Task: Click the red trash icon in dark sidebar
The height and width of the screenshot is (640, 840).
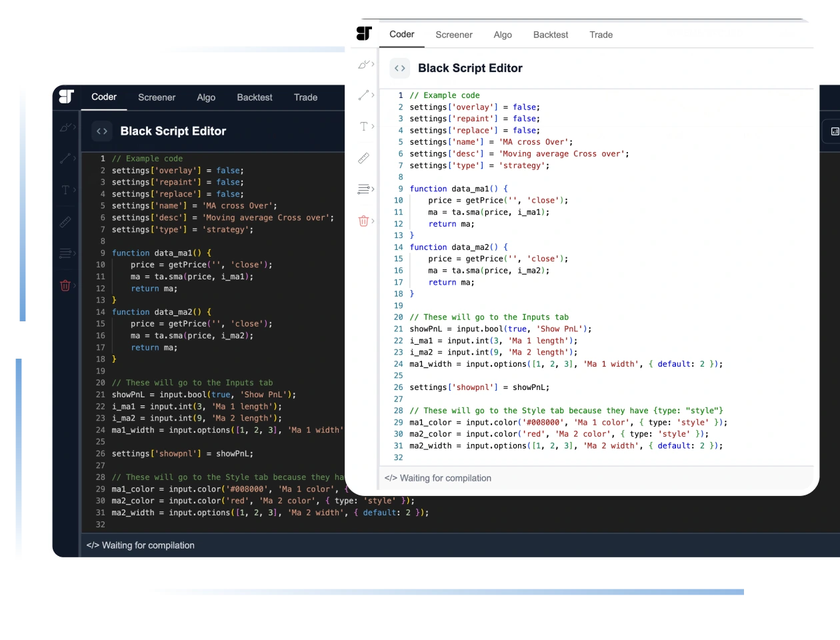Action: coord(65,285)
